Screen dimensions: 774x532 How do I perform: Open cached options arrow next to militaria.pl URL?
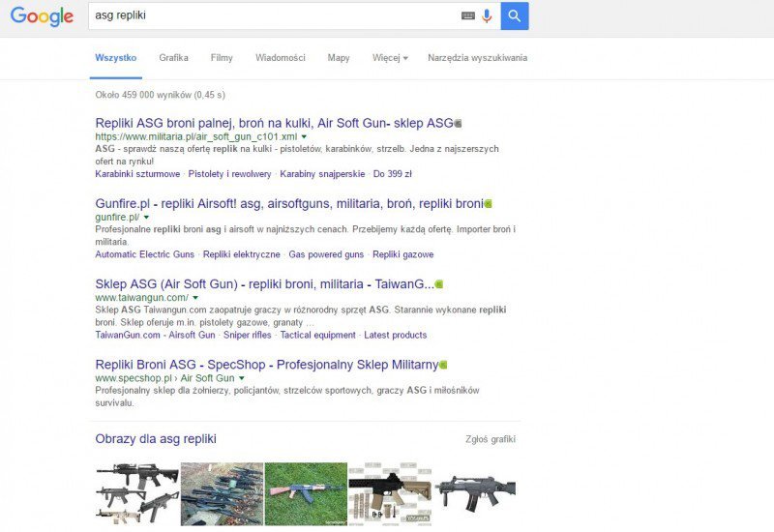click(304, 136)
